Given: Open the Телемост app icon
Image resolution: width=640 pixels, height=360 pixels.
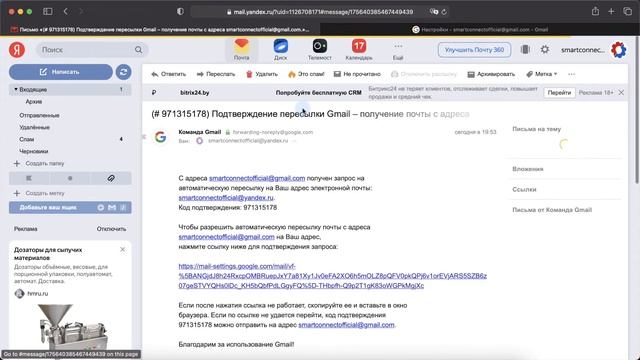Looking at the screenshot, I should 320,49.
